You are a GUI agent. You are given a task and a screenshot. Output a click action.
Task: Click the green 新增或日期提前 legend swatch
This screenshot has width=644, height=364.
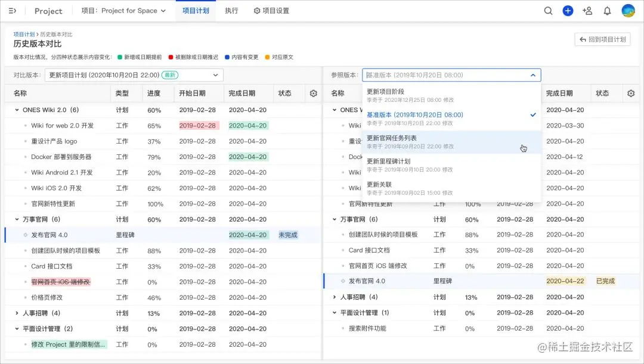(119, 57)
